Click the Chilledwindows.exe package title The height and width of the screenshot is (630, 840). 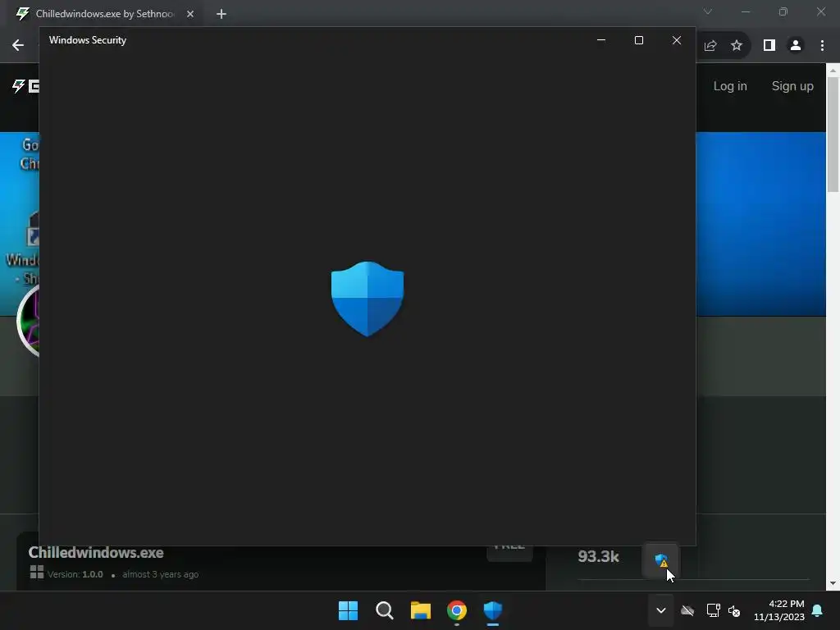[96, 552]
